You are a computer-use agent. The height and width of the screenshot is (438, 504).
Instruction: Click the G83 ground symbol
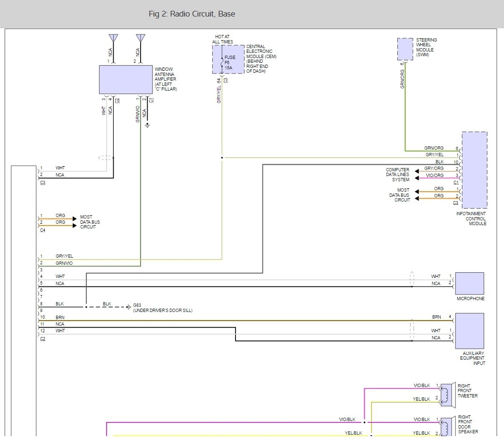point(128,307)
